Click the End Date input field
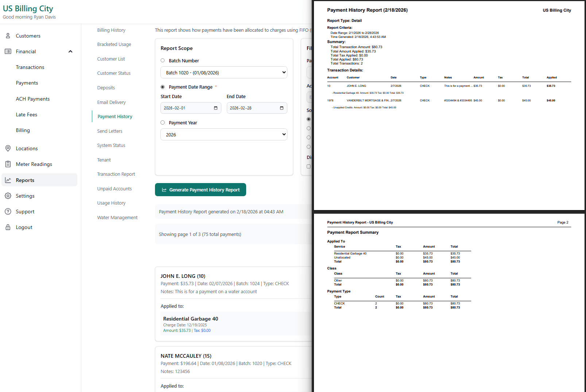 tap(257, 108)
